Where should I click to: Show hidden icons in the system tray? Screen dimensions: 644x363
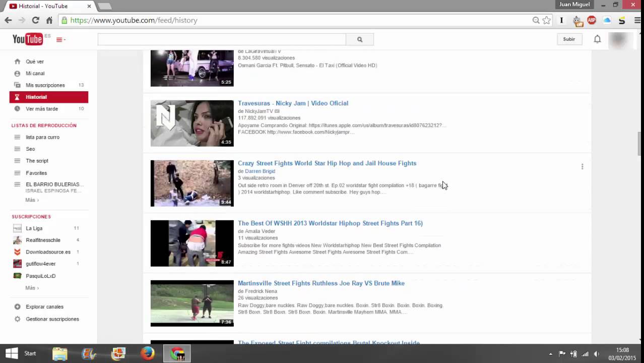tap(550, 353)
